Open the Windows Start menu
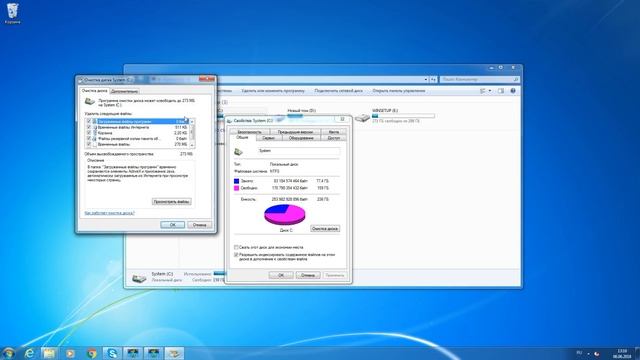This screenshot has height=360, width=640. coord(8,353)
